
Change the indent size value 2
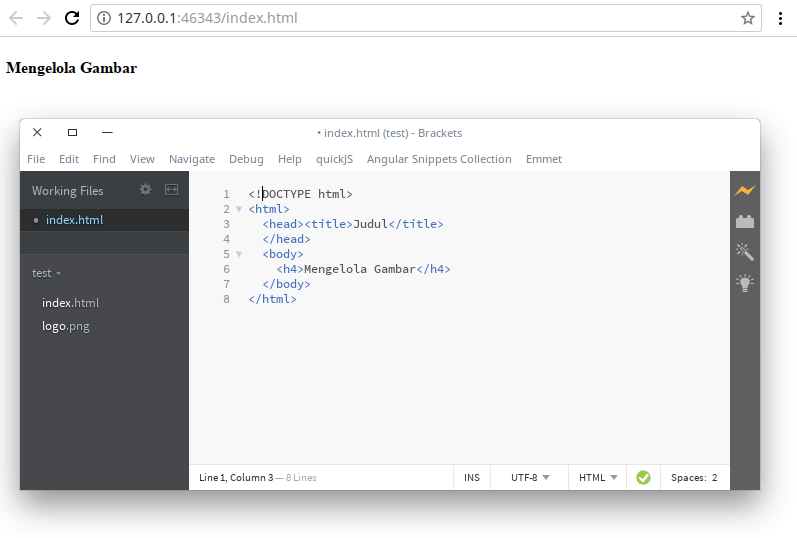click(x=714, y=477)
